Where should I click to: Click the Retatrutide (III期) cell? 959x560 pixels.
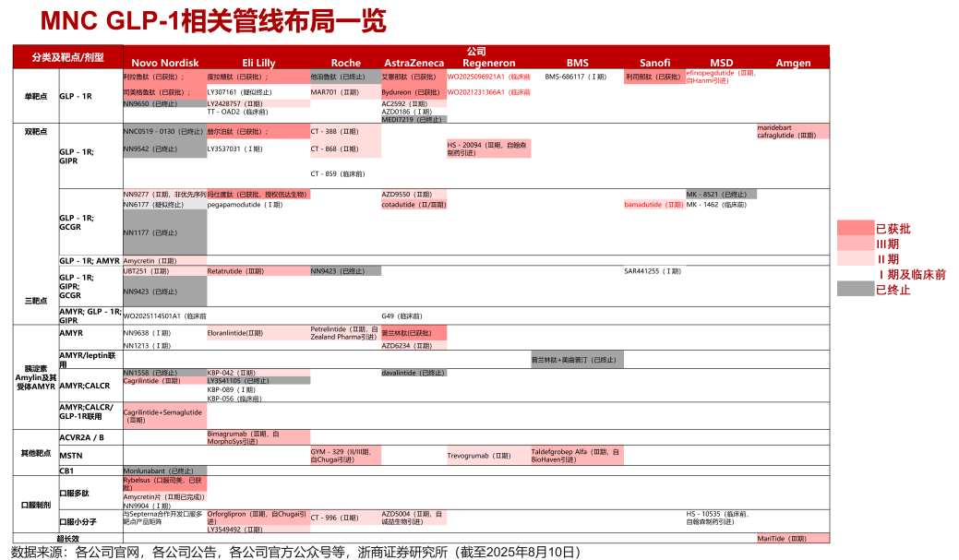258,271
